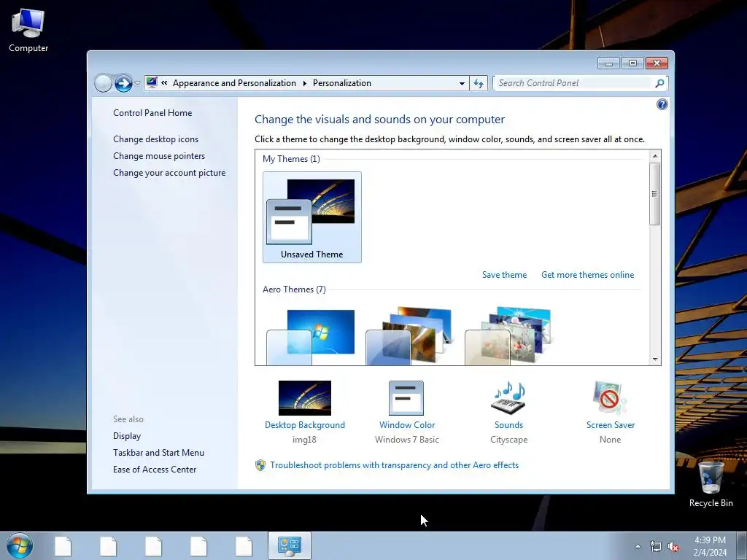Open the Windows Start button

point(20,545)
